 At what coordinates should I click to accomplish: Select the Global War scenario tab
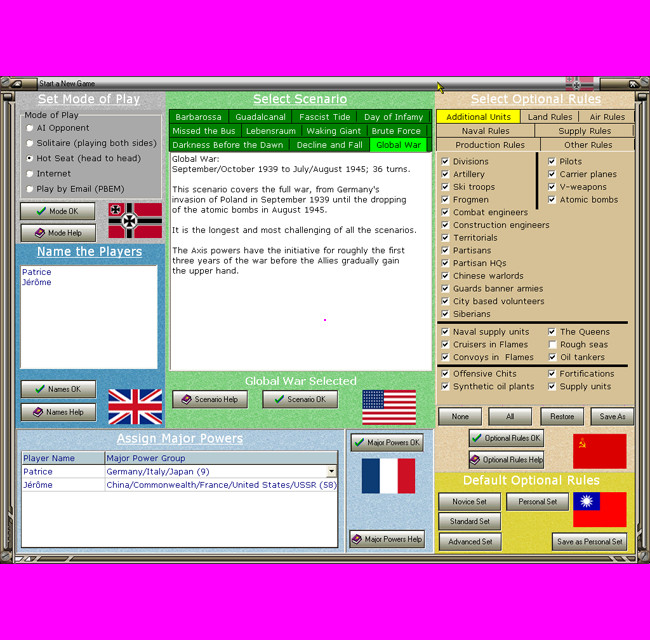[x=398, y=145]
